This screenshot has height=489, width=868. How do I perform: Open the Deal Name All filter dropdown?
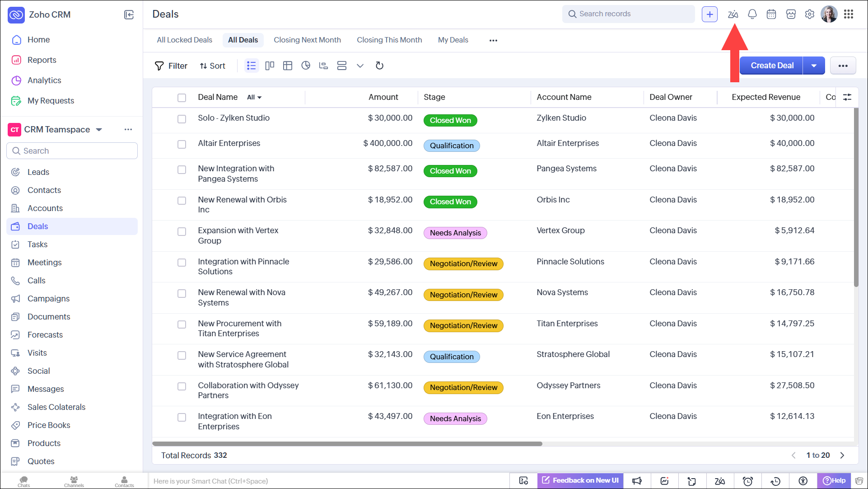[254, 98]
